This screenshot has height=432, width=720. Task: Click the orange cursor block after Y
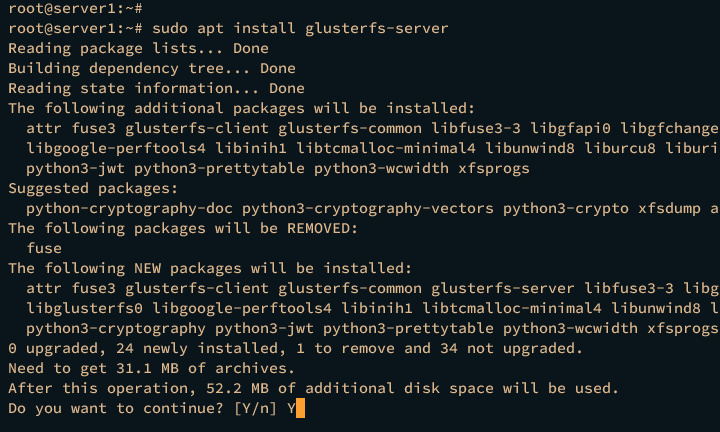[300, 408]
